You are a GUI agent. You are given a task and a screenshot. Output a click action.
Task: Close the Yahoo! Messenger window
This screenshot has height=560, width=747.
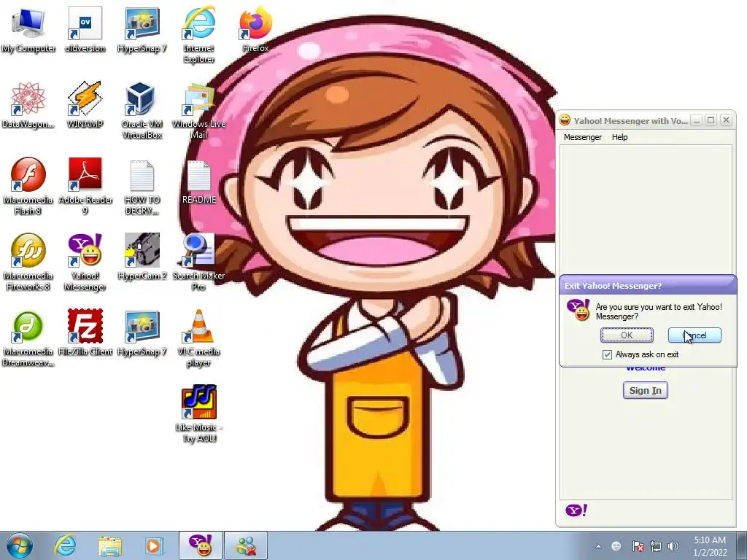tap(726, 120)
